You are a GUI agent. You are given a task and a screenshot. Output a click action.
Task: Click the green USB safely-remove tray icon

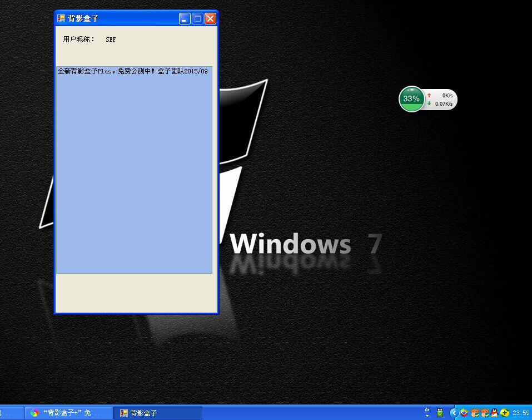pos(440,413)
